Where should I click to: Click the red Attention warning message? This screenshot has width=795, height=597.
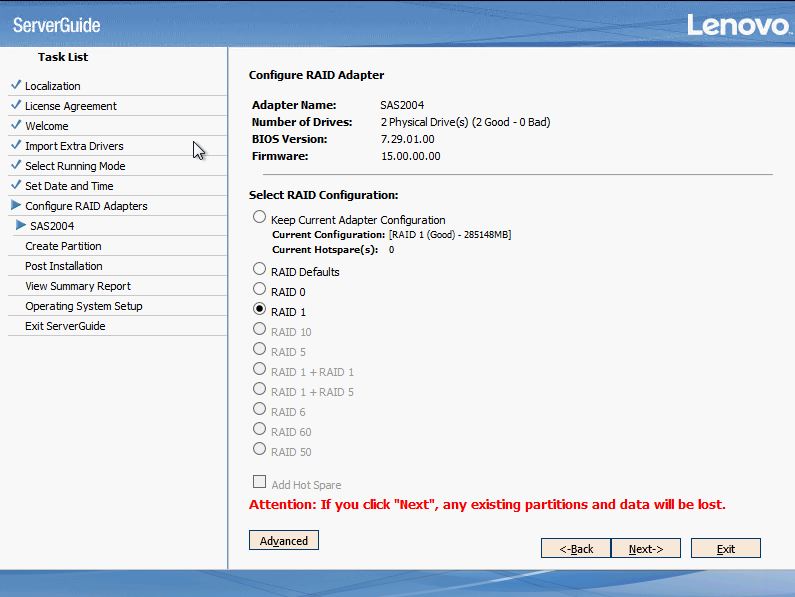[x=487, y=505]
